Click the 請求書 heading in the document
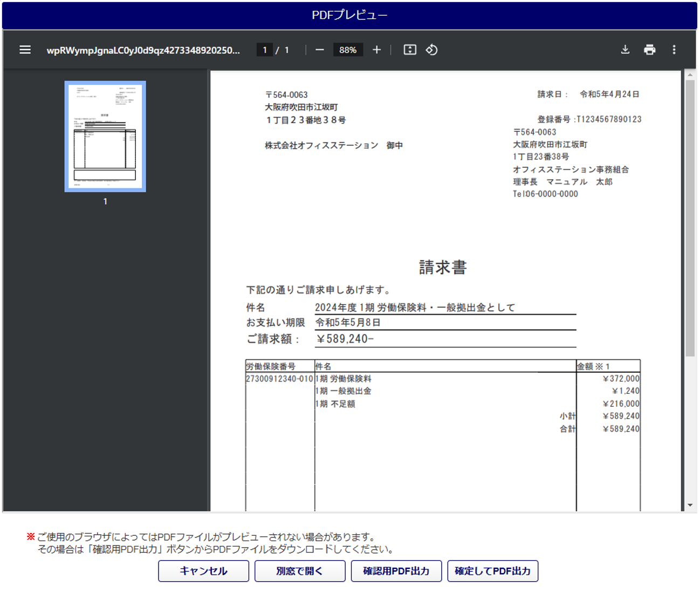 click(x=443, y=267)
